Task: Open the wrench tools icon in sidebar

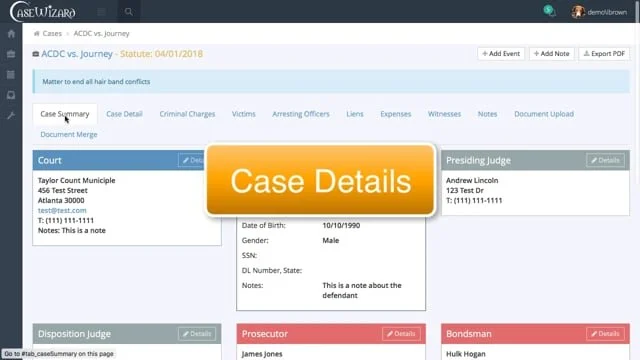Action: point(11,116)
